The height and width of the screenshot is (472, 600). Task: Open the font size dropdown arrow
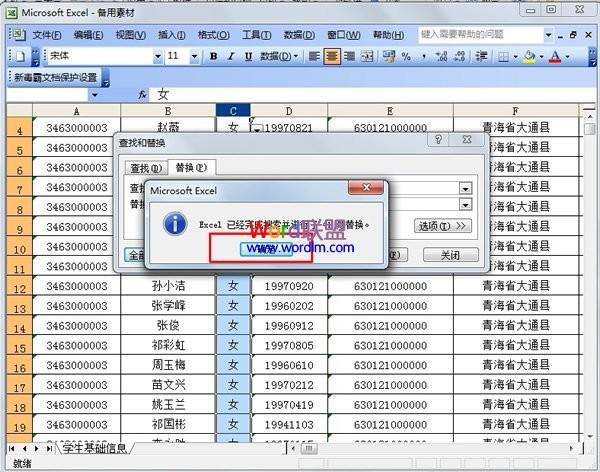point(194,57)
